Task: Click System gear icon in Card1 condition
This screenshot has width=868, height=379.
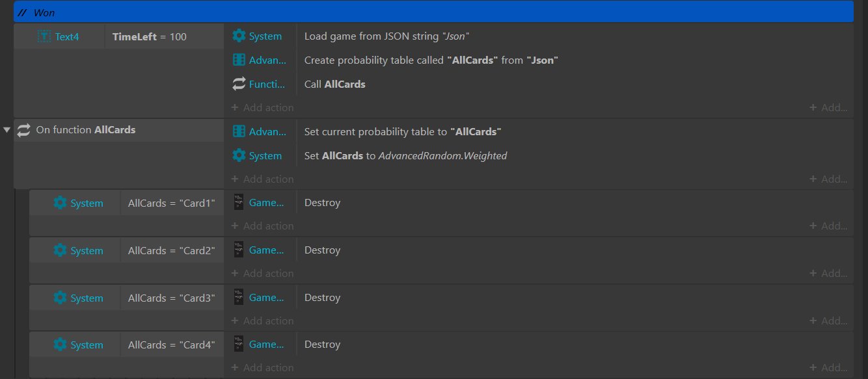Action: click(x=60, y=203)
